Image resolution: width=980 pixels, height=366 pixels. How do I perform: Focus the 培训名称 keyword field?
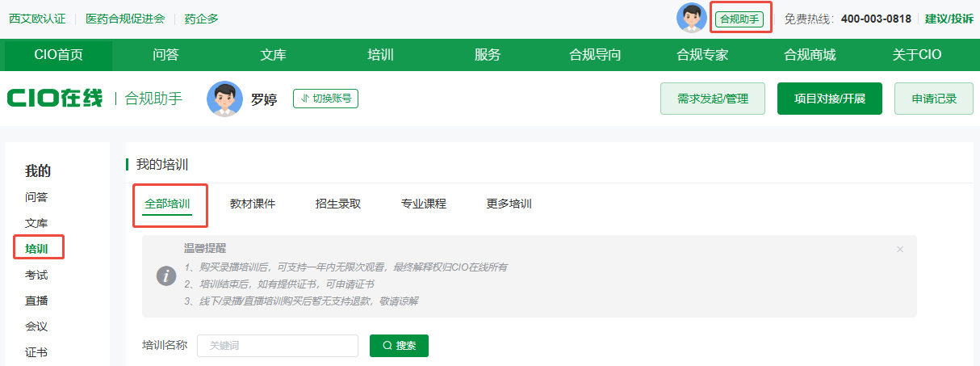[278, 346]
